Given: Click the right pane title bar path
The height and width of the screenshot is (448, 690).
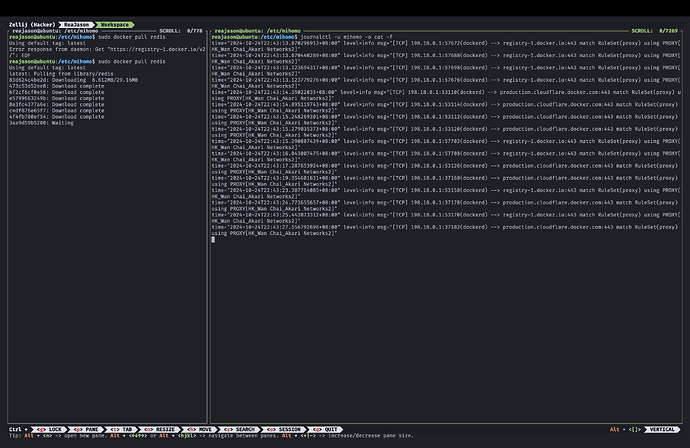Looking at the screenshot, I should [x=257, y=31].
